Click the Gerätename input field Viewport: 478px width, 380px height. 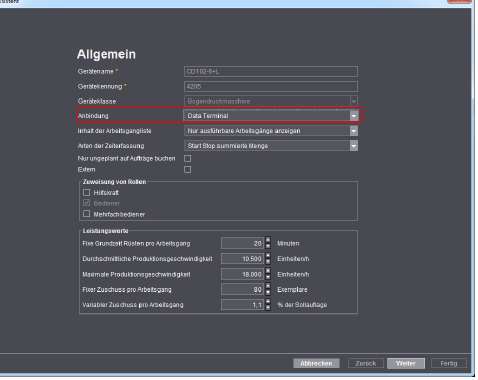click(271, 72)
